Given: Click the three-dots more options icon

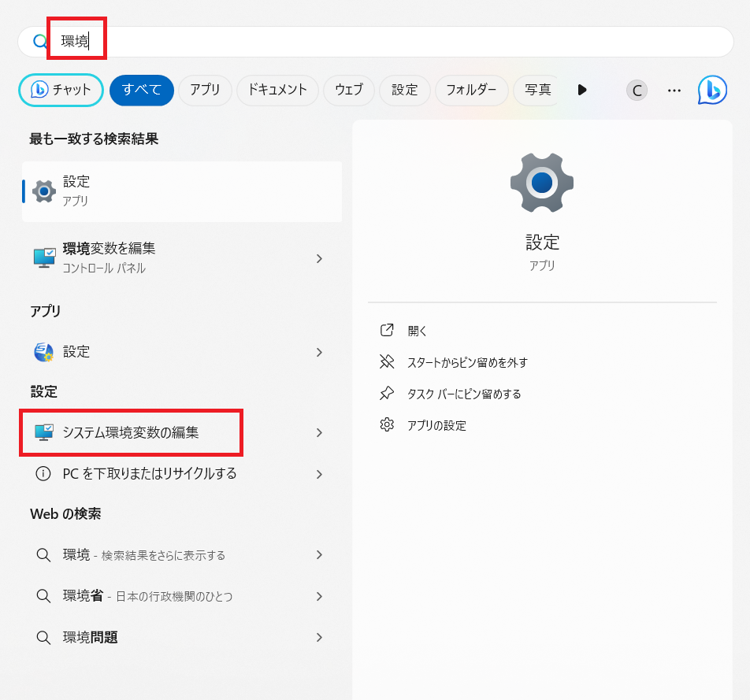Looking at the screenshot, I should coord(674,90).
